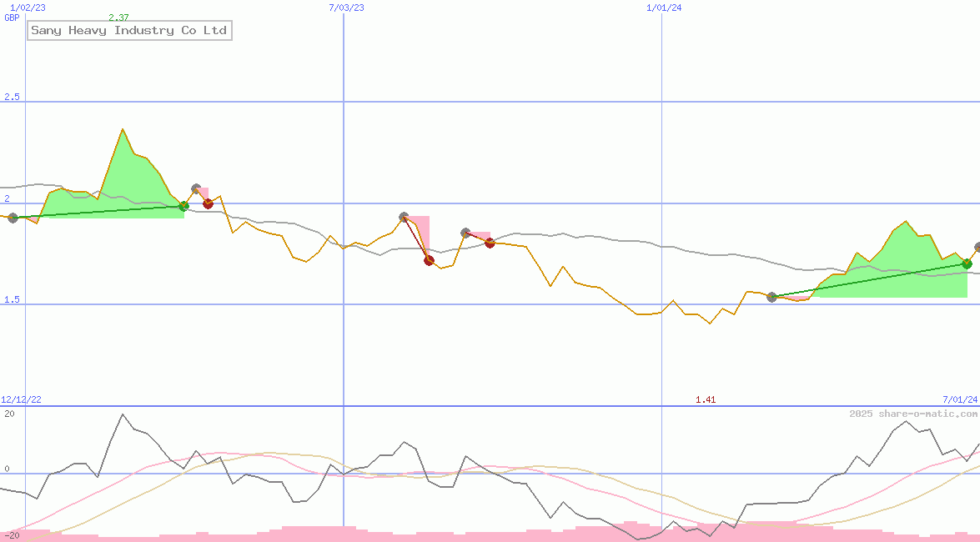The width and height of the screenshot is (980, 542).
Task: Click the first gray marker at chart's left edge
Action: click(13, 218)
